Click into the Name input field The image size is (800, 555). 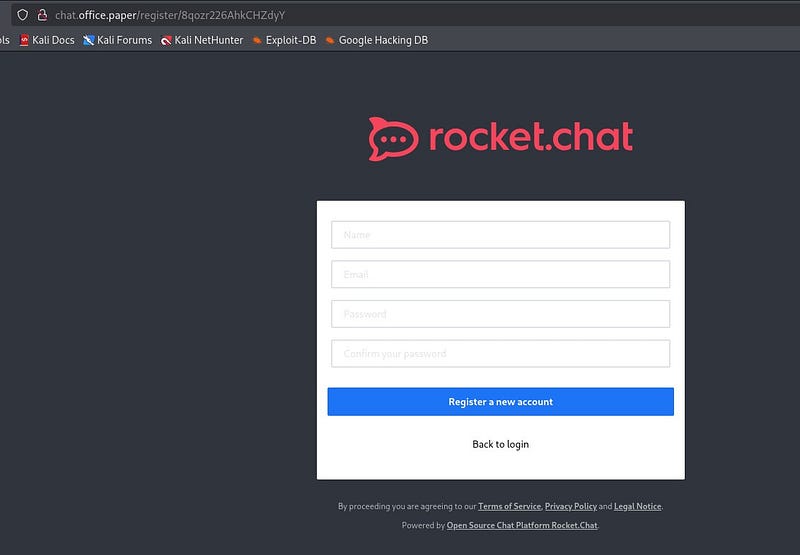[500, 235]
